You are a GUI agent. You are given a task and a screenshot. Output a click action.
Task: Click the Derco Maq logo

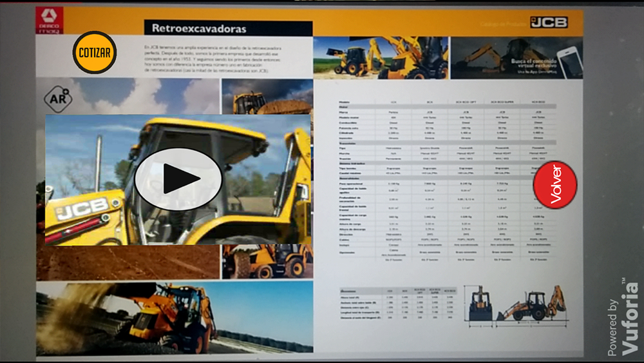(x=50, y=20)
